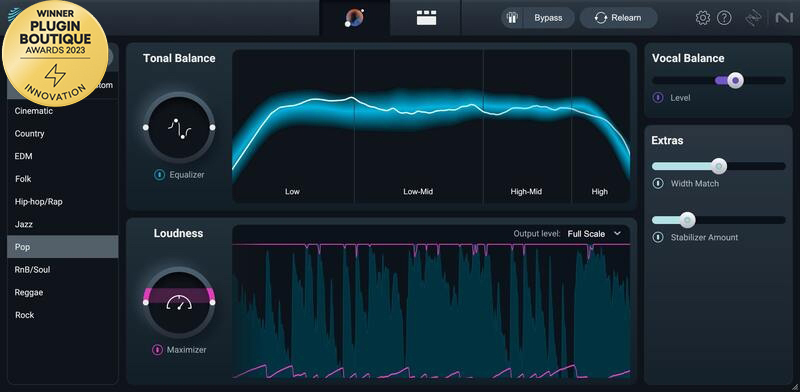The width and height of the screenshot is (800, 392).
Task: Open the Output level Full Scale dropdown
Action: (594, 234)
